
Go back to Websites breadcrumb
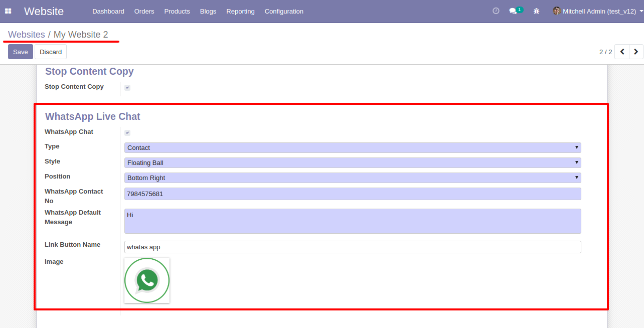27,35
